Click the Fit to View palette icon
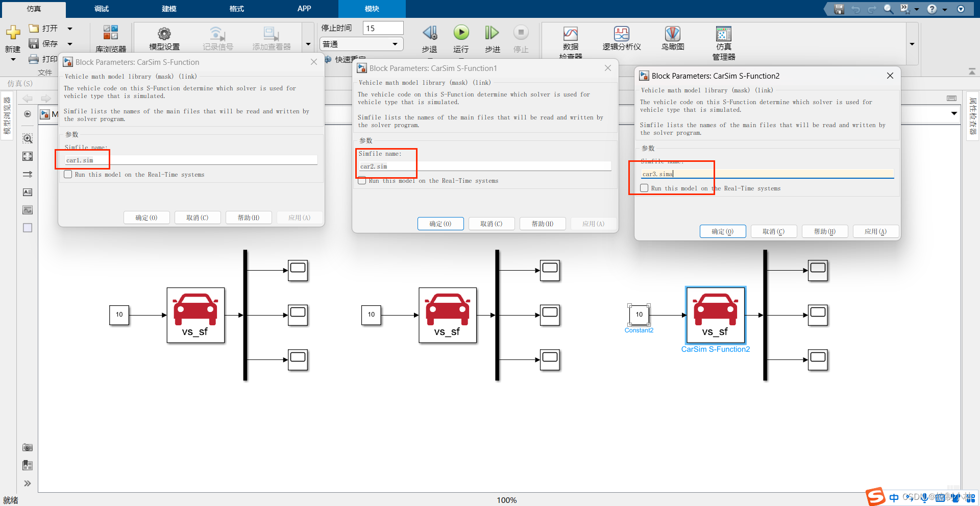This screenshot has height=506, width=980. 28,156
